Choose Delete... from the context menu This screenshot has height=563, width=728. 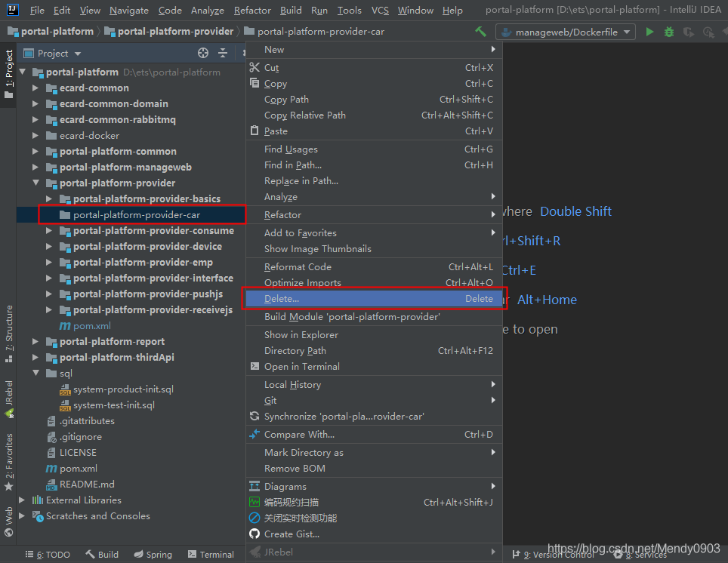pos(374,298)
